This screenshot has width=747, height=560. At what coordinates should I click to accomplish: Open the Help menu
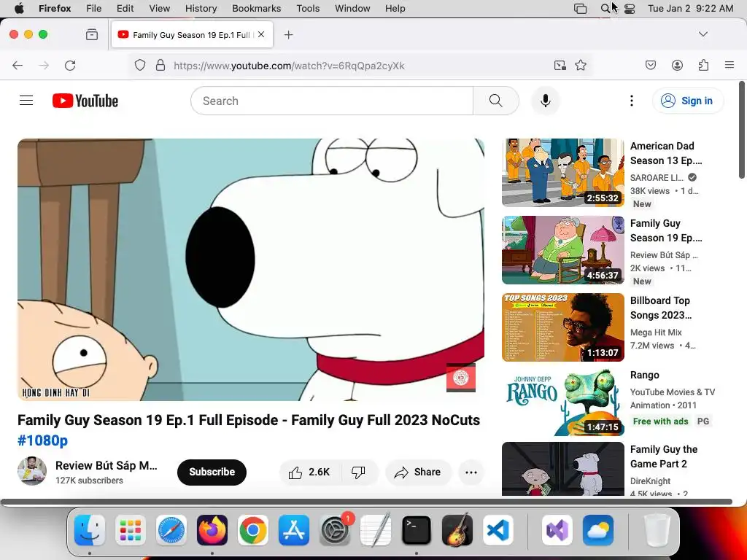coord(395,9)
